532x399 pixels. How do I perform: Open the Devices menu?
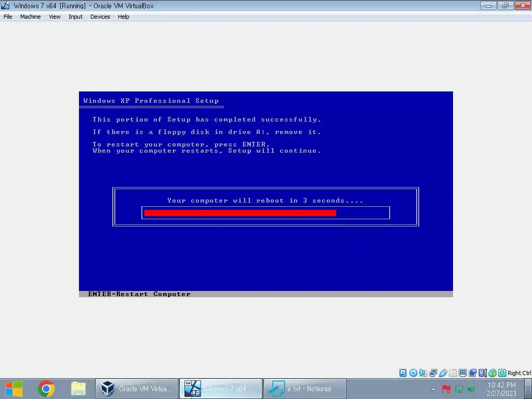point(100,17)
